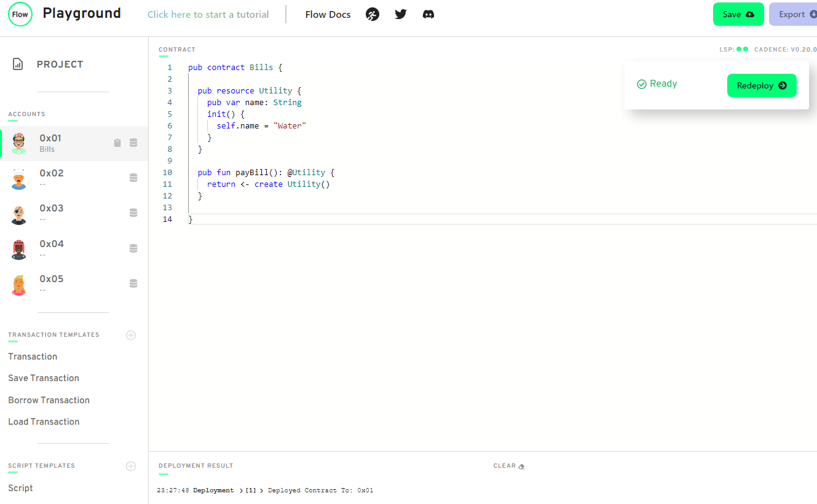Open the Transaction template
817x504 pixels.
pos(33,356)
